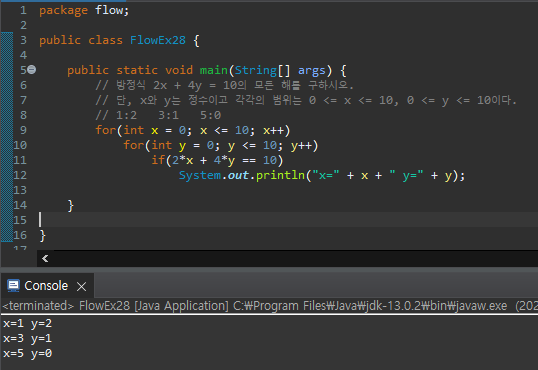
Task: Click the horizontal scrollbar left arrow
Action: 45,258
